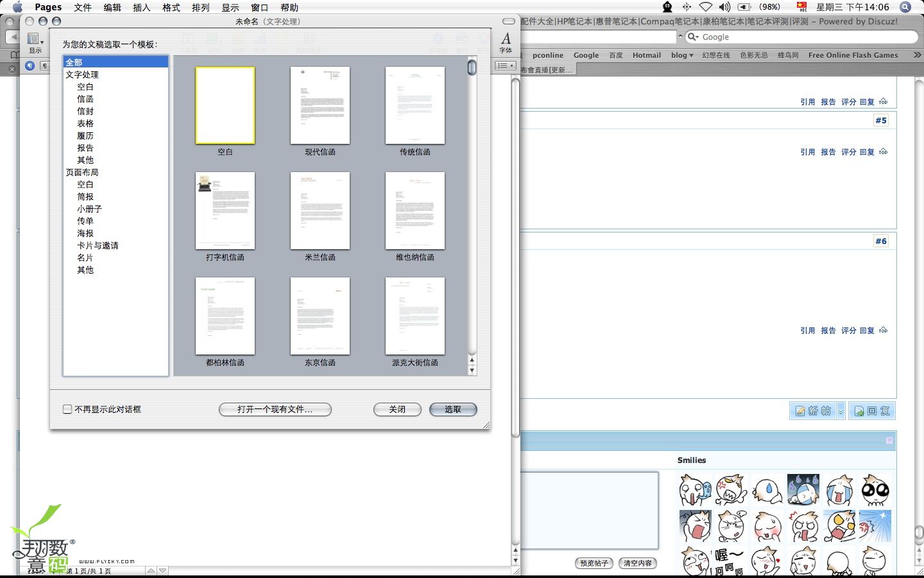The image size is (924, 578).
Task: Open the dropdown arrow beside 新帖
Action: [x=841, y=411]
